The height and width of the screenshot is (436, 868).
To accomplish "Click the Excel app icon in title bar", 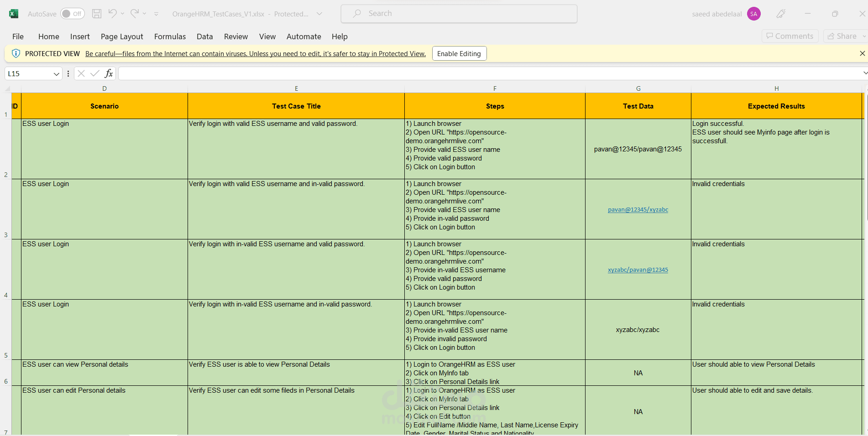I will [x=14, y=14].
